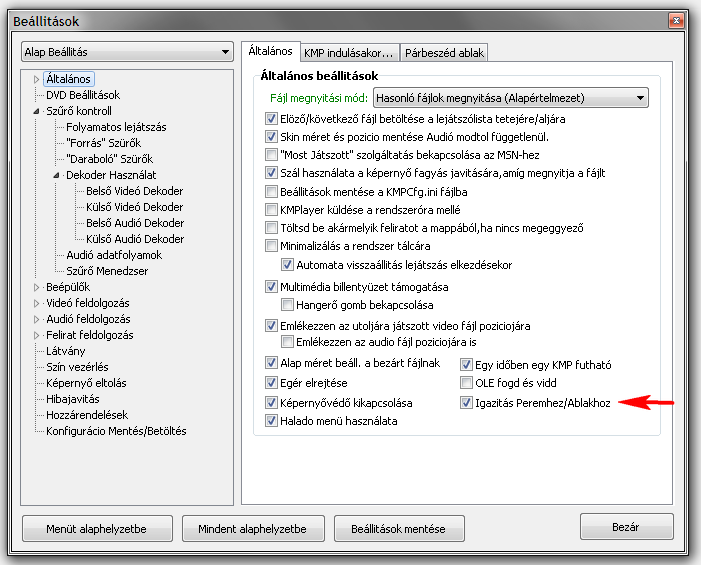Open the Fájl megnyitási mód combo box

click(510, 98)
